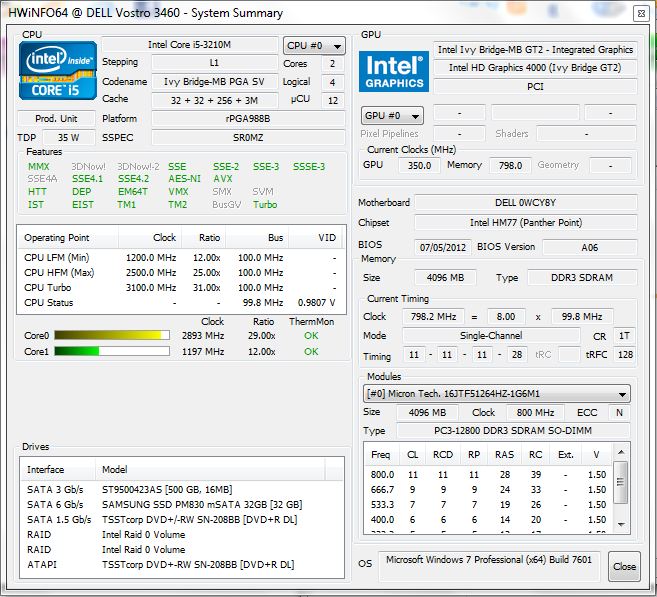Viewport: 657px width, 597px height.
Task: Click the GPU PCI bus field
Action: pos(535,87)
